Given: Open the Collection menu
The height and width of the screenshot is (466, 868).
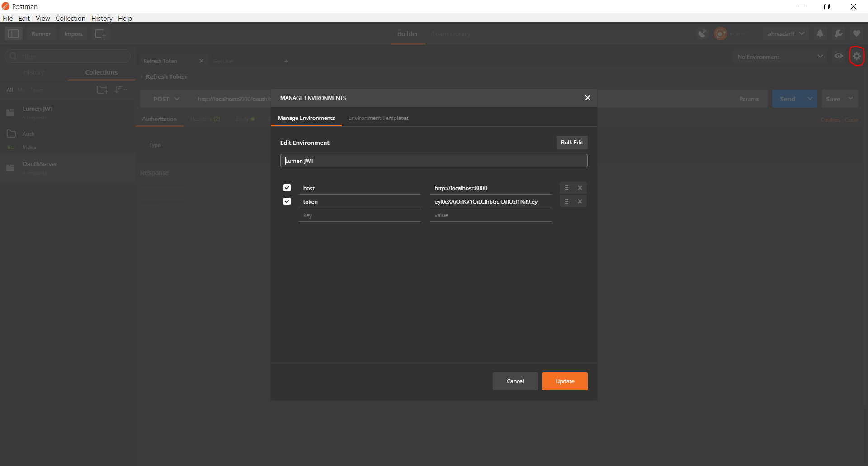Looking at the screenshot, I should [x=71, y=19].
